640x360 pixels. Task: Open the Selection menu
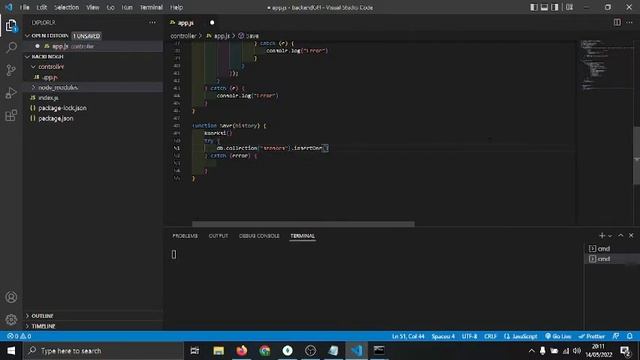(67, 7)
